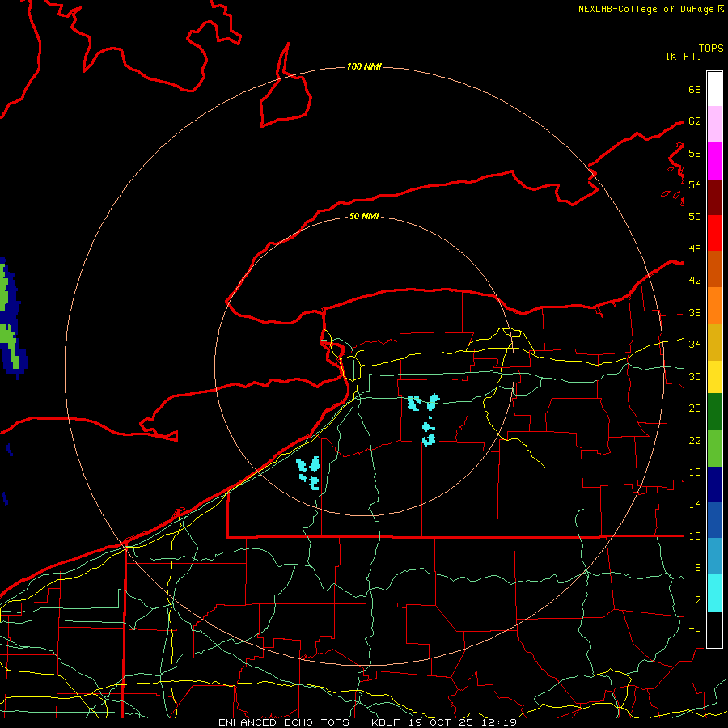Click the light pink legend swatch

coord(714,124)
